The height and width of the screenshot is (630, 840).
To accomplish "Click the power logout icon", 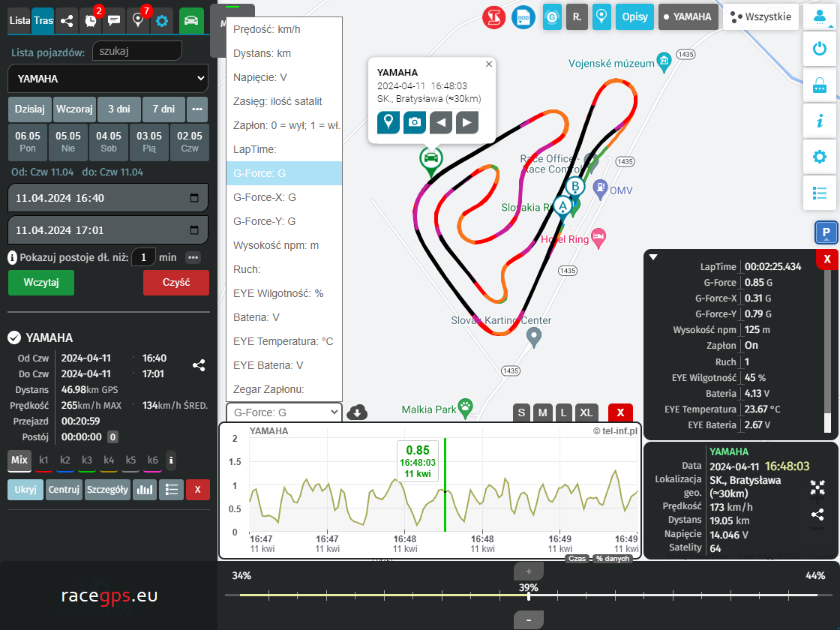I will [x=820, y=49].
